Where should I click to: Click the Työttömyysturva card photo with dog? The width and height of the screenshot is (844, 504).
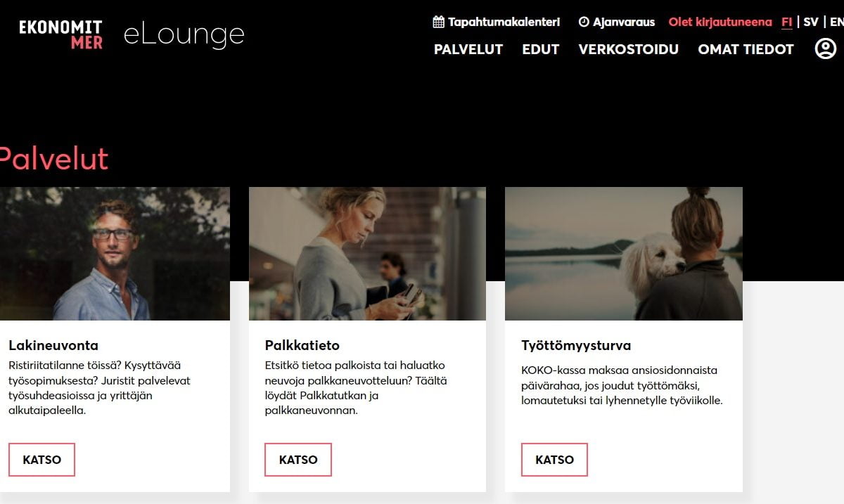pos(624,254)
